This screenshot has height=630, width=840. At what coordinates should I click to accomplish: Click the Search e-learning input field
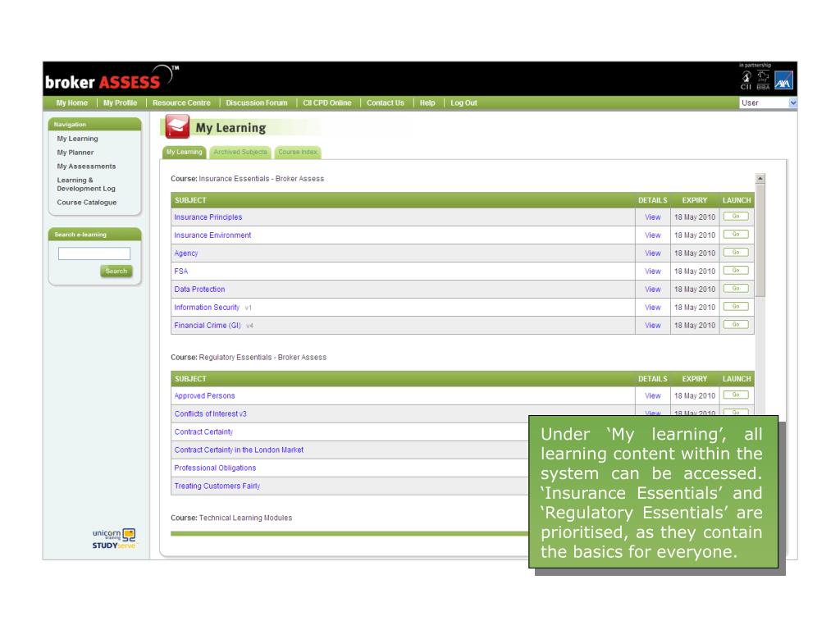tap(94, 253)
